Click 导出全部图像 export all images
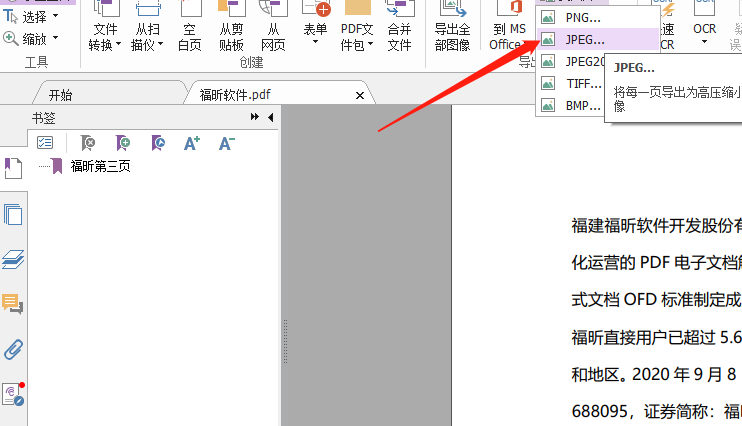Viewport: 742px width, 426px height. 452,28
